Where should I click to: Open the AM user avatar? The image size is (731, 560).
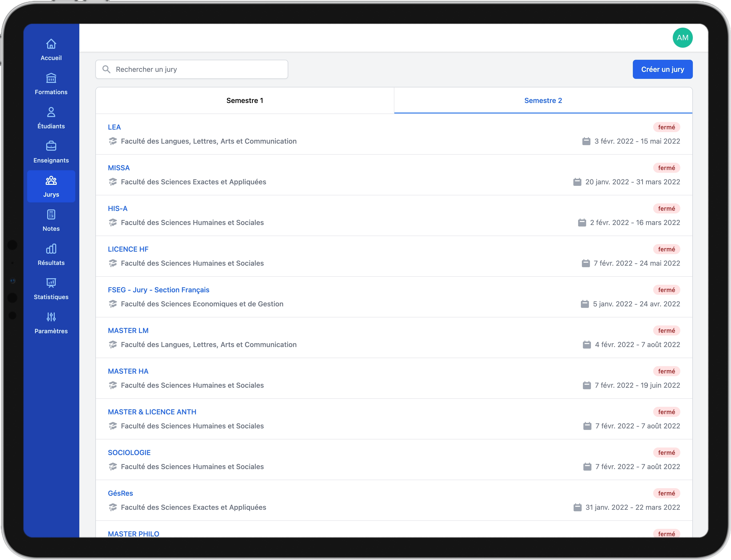coord(682,38)
